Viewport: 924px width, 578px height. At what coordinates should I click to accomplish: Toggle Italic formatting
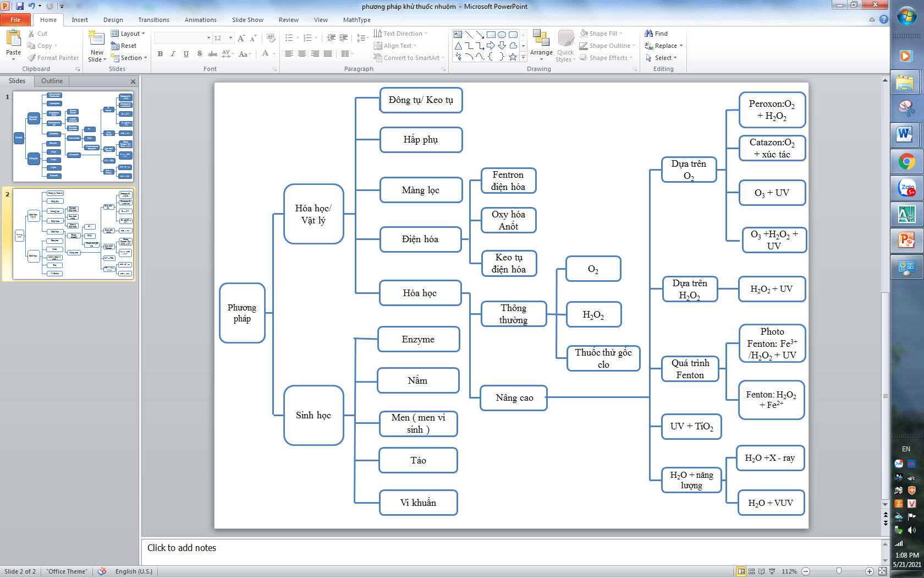coord(173,54)
